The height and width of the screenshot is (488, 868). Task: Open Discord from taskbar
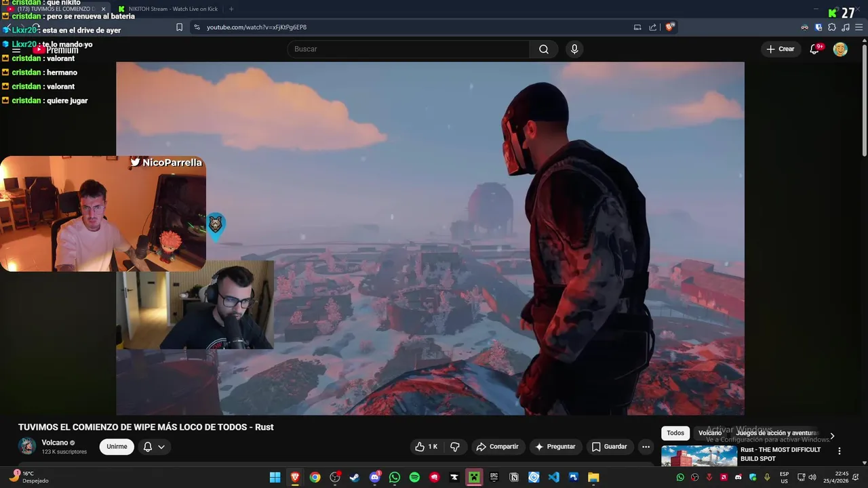click(x=375, y=477)
